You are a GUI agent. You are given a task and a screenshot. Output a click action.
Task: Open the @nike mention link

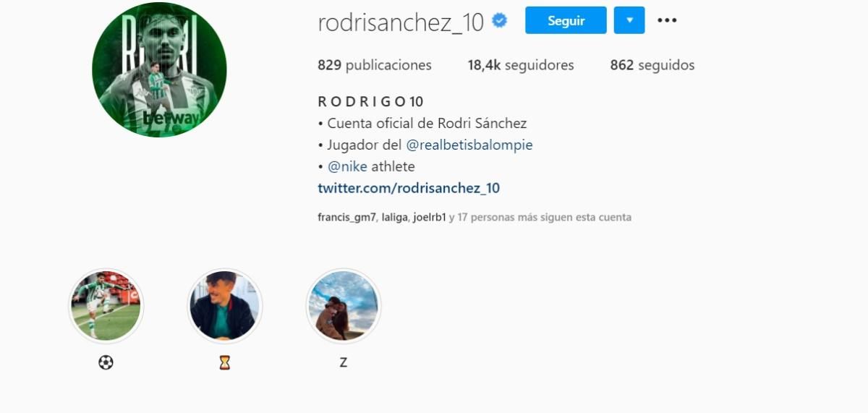tap(348, 166)
